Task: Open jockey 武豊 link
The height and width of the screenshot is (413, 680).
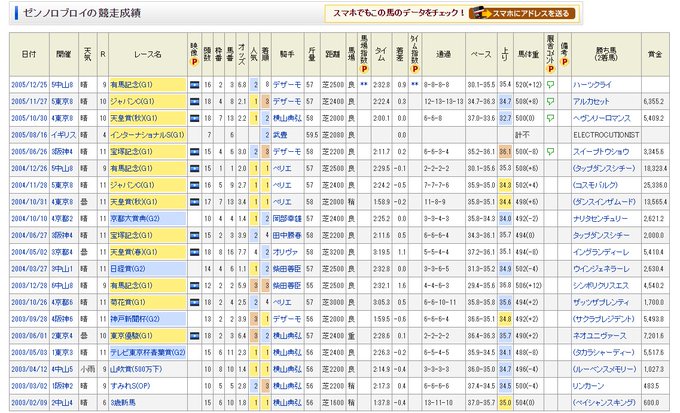Action: tap(280, 135)
